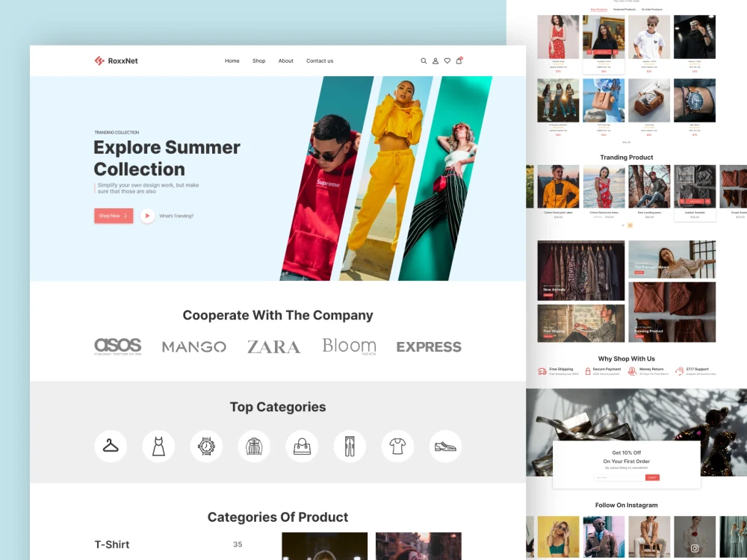Click the Bloom brand logo

pyautogui.click(x=349, y=346)
